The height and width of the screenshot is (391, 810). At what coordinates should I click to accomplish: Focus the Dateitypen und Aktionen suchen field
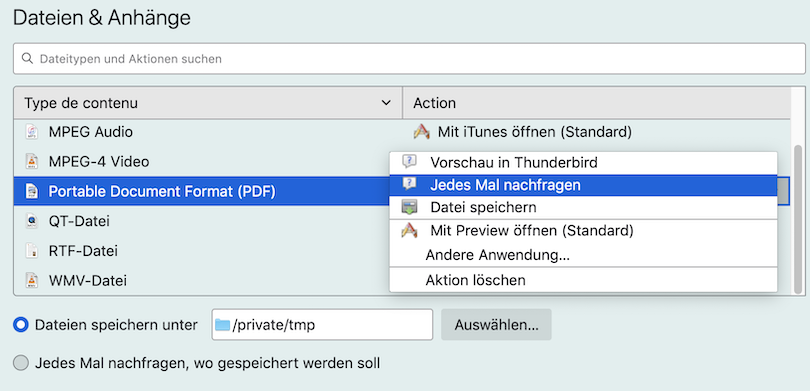409,58
